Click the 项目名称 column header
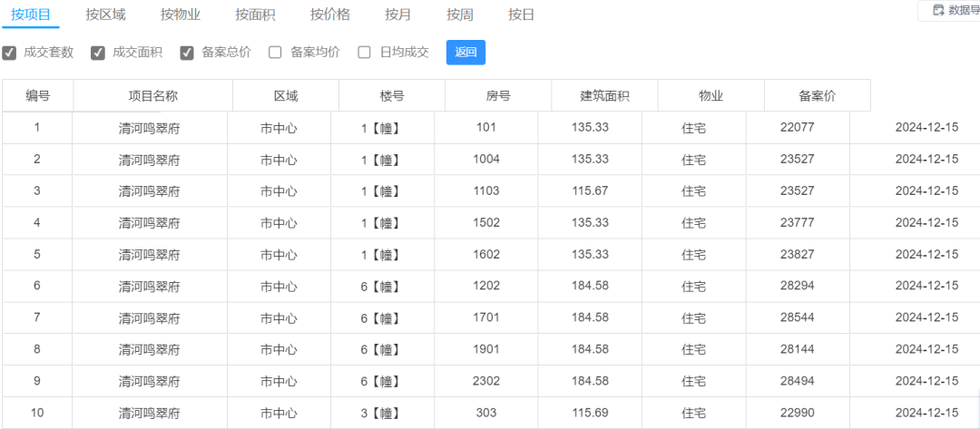The width and height of the screenshot is (980, 429). [x=153, y=95]
